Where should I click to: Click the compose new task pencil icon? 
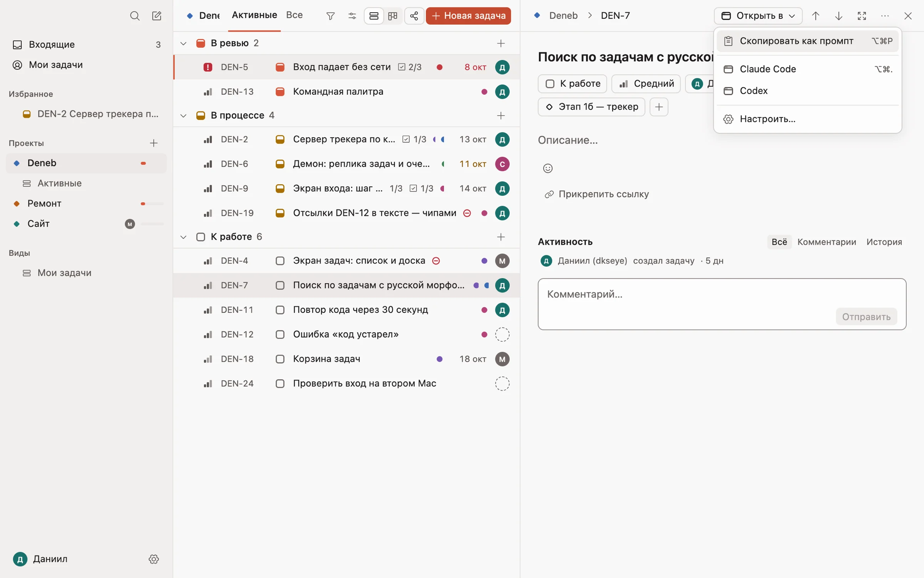156,16
